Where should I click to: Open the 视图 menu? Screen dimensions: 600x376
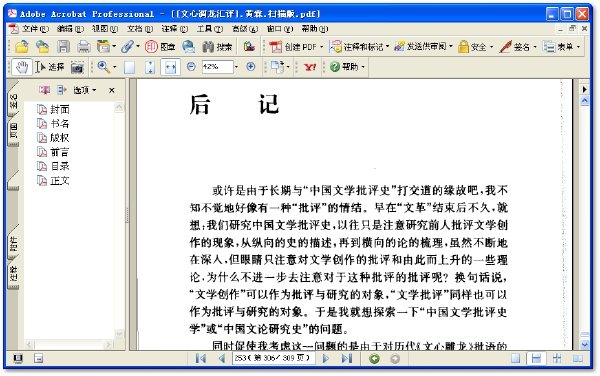click(x=105, y=29)
